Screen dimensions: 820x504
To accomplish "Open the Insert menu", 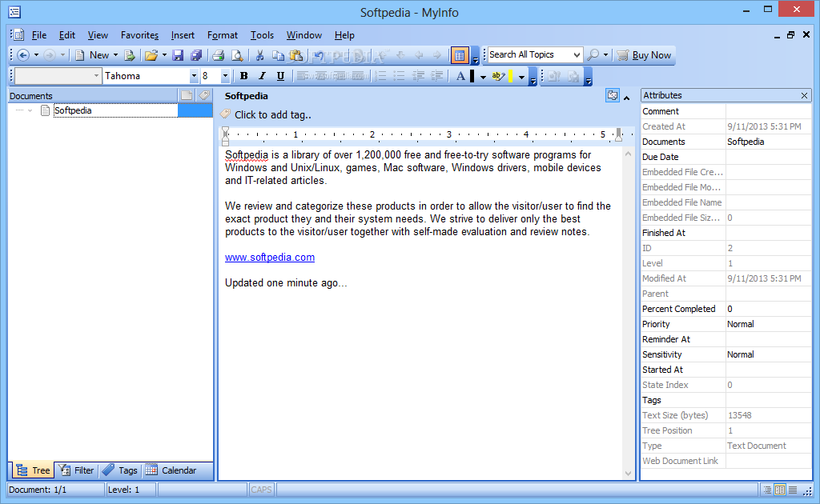I will 183,35.
